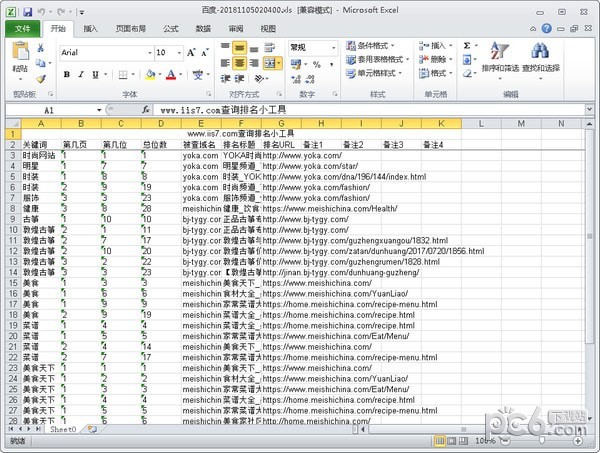Select the Select All corner cell

[x=13, y=124]
